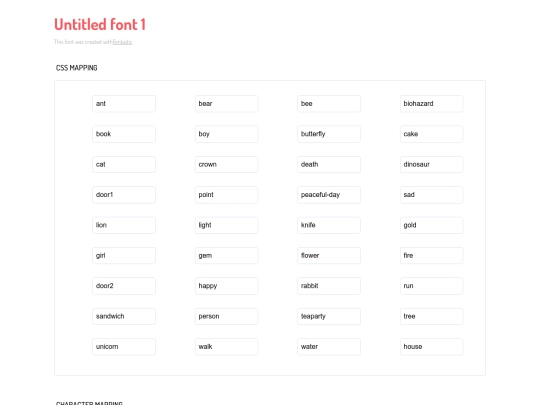
Task: Select the 'run' input field
Action: (x=432, y=286)
